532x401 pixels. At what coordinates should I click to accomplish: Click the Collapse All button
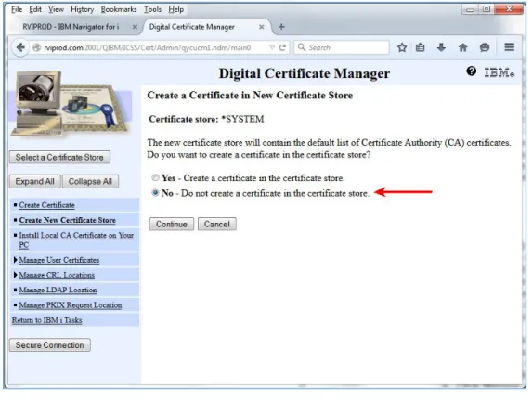tap(91, 182)
